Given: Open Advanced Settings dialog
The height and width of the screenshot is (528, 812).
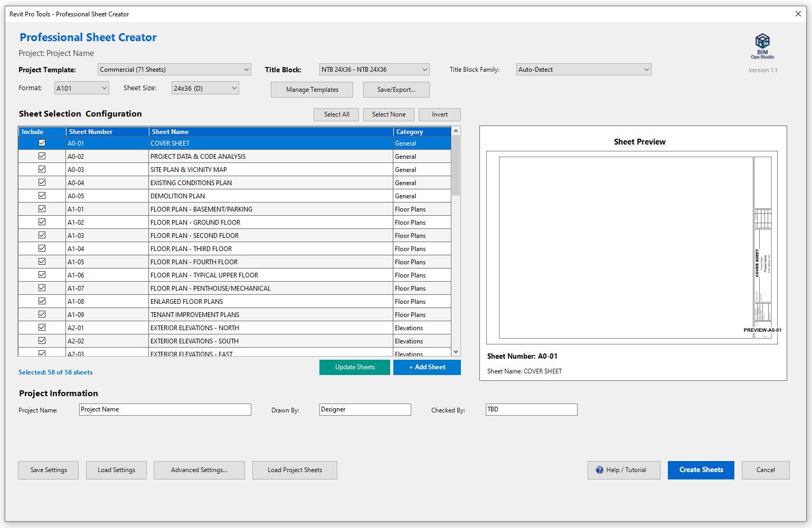Looking at the screenshot, I should (199, 470).
